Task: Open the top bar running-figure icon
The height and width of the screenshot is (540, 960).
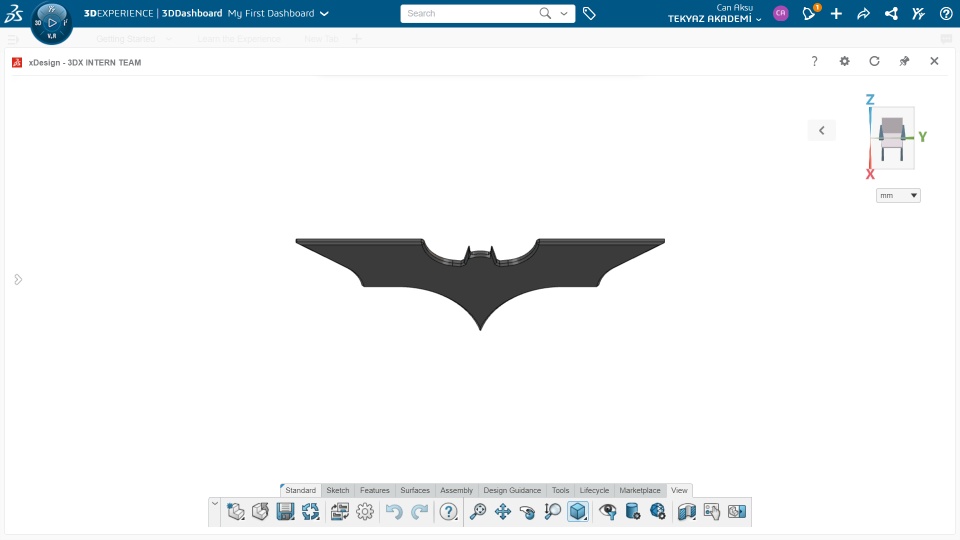Action: point(918,13)
